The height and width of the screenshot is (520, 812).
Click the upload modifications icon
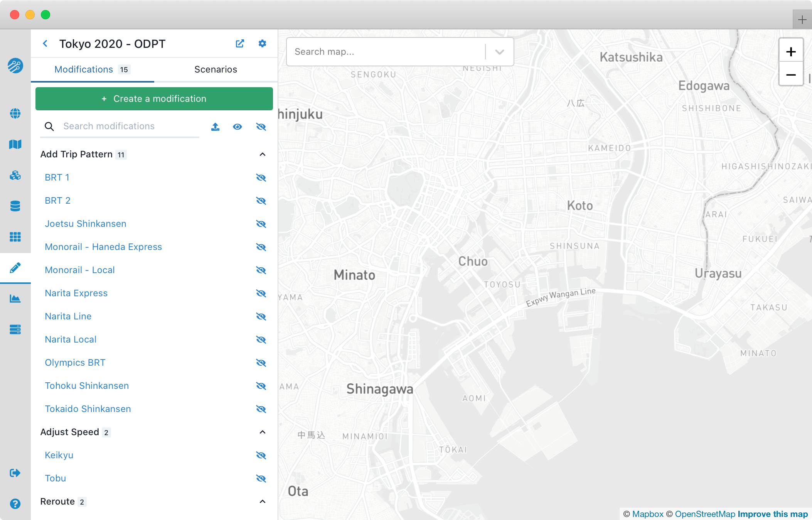[x=215, y=127]
